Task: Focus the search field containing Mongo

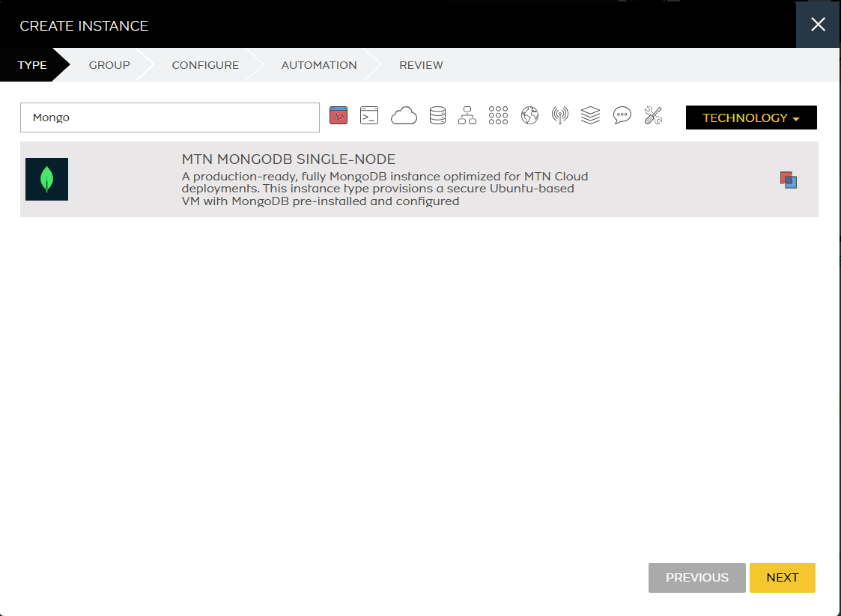Action: (x=170, y=118)
